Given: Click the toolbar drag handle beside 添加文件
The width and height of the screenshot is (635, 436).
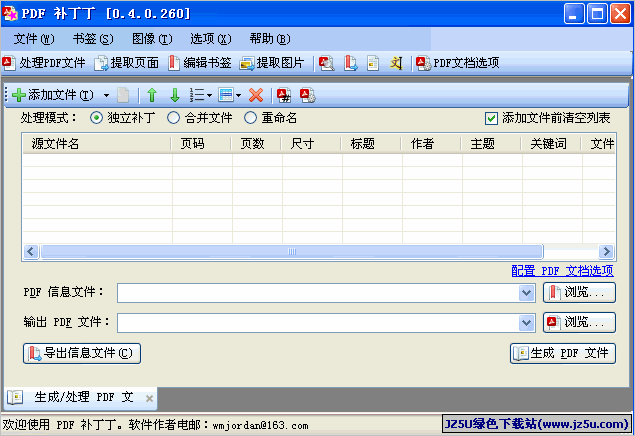Looking at the screenshot, I should [6, 95].
